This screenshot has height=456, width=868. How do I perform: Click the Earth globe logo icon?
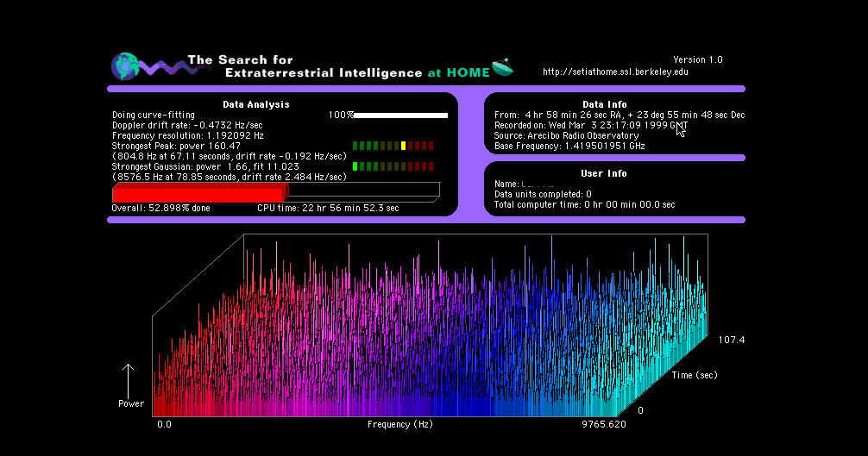pyautogui.click(x=126, y=66)
